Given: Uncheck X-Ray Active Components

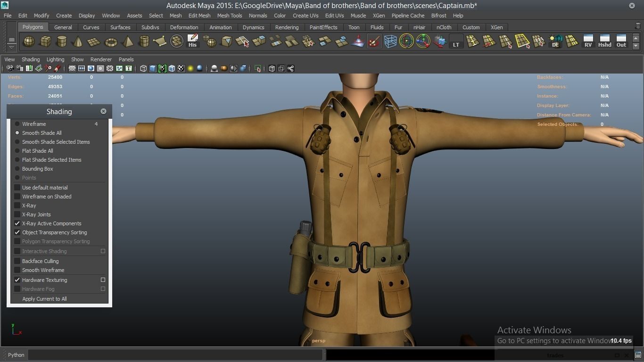Looking at the screenshot, I should tap(17, 223).
